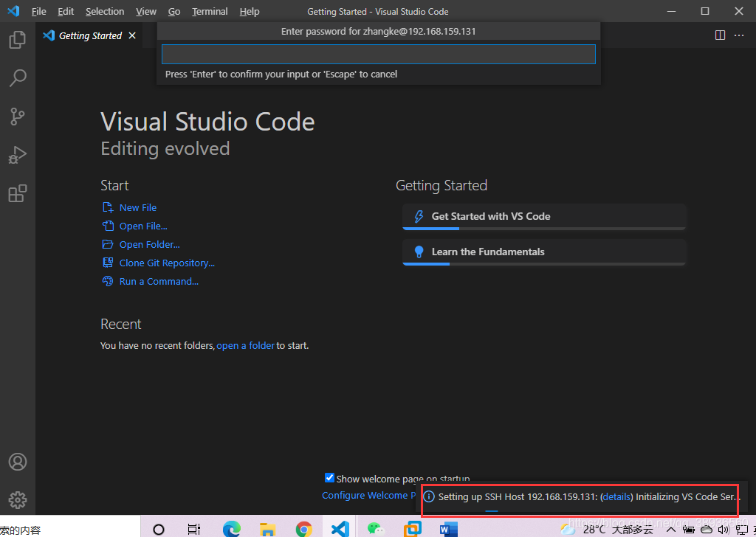Viewport: 756px width, 537px height.
Task: Open the View menu
Action: click(x=145, y=11)
